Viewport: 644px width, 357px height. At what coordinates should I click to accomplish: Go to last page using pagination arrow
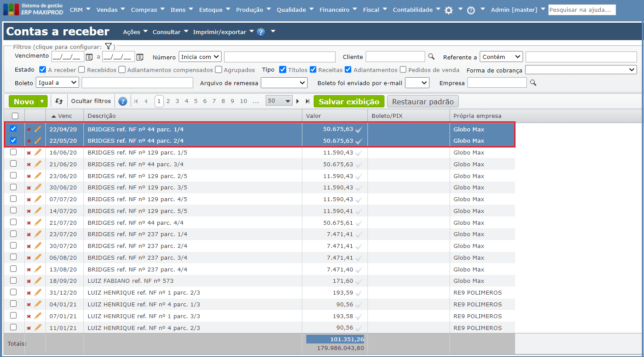pyautogui.click(x=308, y=101)
